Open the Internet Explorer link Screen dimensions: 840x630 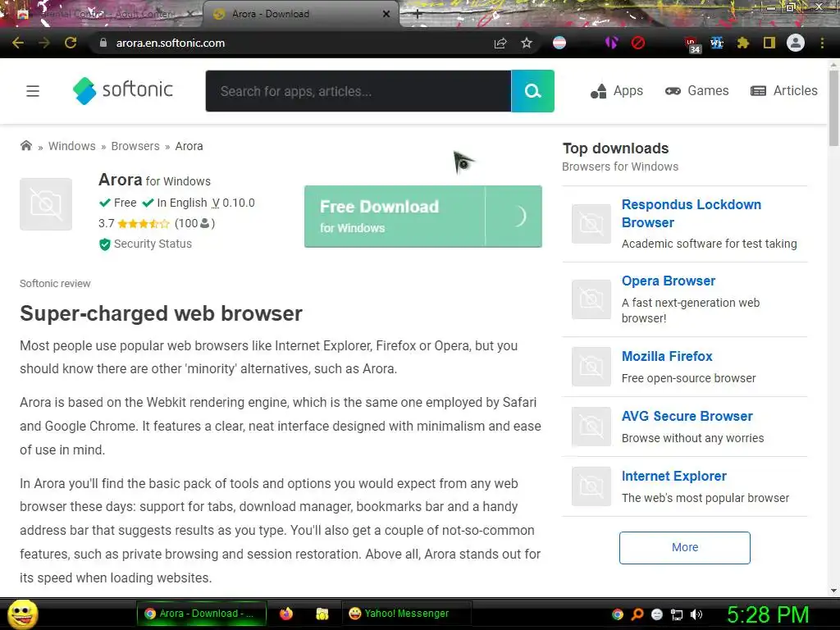[674, 477]
